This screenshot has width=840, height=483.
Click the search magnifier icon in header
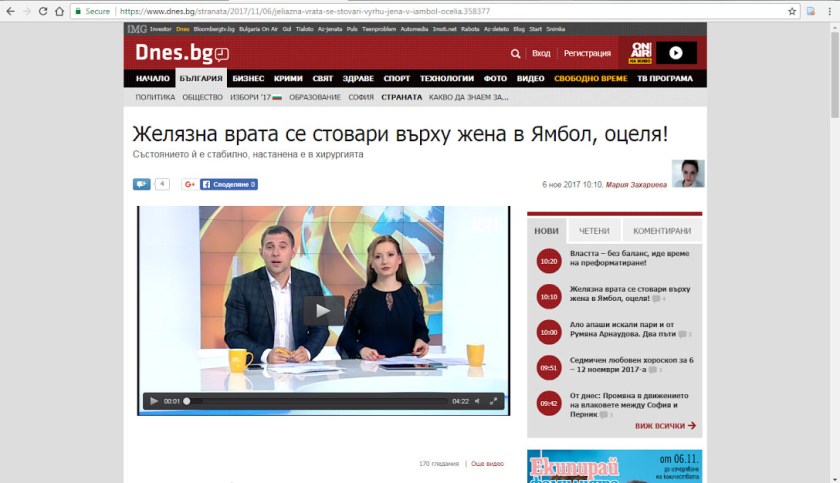tap(516, 54)
